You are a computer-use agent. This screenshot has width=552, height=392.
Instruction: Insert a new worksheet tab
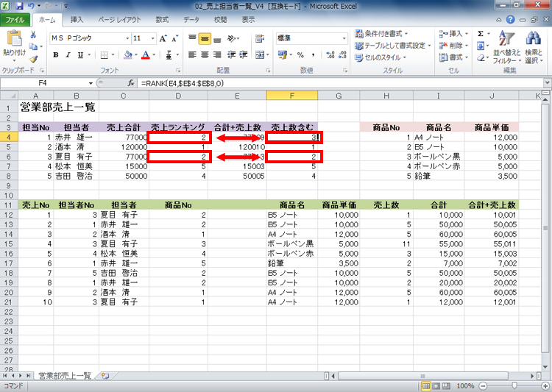[105, 376]
